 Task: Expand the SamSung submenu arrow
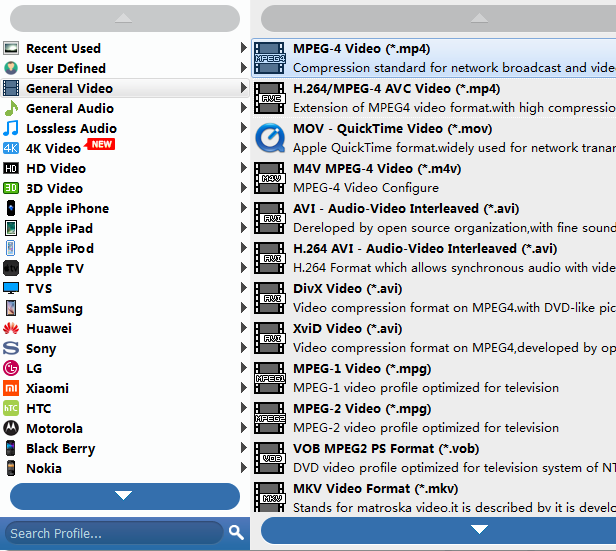[x=244, y=308]
